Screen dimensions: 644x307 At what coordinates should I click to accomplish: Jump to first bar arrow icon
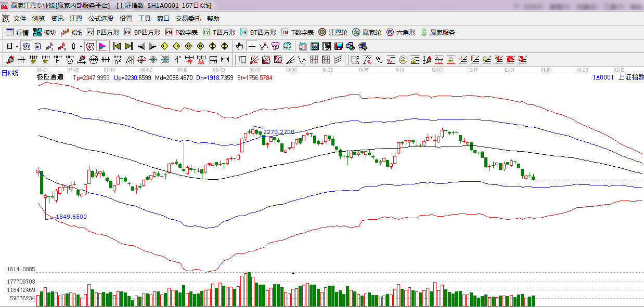pos(117,46)
